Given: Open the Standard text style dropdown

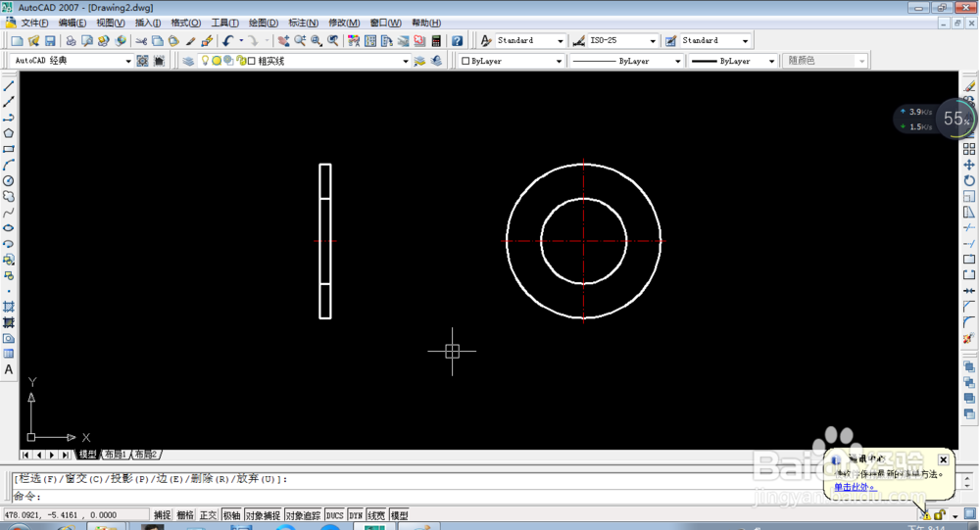Looking at the screenshot, I should (560, 40).
